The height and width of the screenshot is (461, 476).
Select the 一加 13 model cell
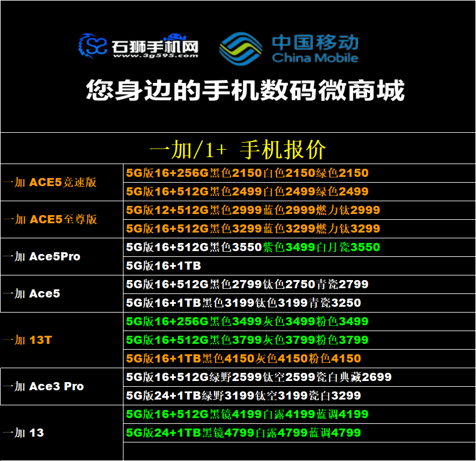pyautogui.click(x=61, y=433)
